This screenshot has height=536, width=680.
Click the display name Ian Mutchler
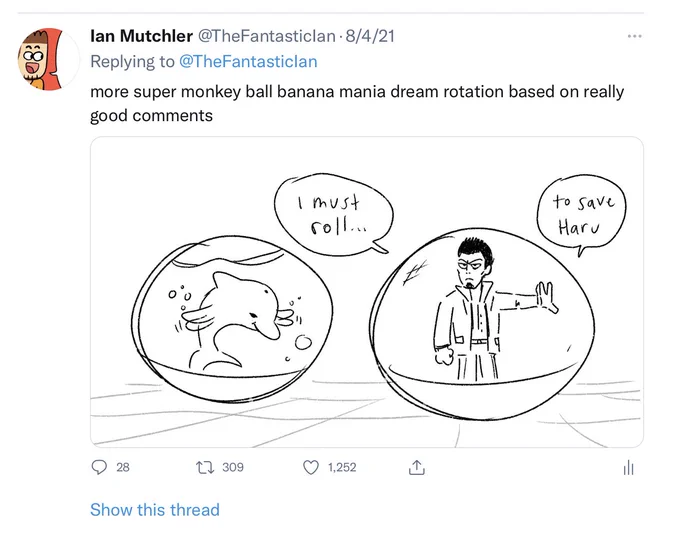[x=141, y=36]
